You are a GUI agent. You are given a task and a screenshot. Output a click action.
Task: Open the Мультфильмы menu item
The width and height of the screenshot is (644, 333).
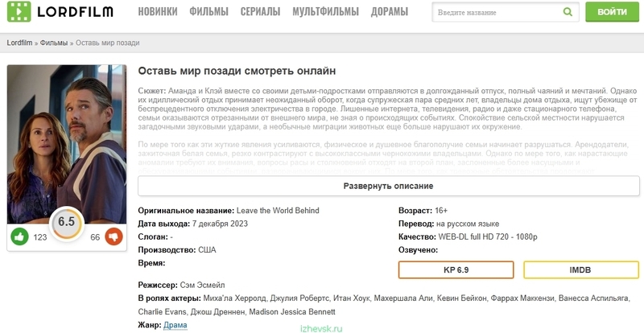326,12
